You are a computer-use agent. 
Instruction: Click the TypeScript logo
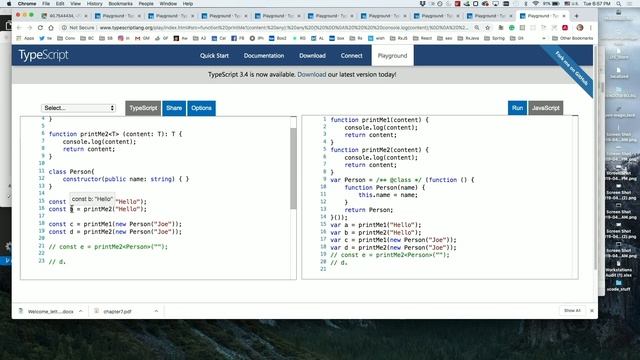(43, 55)
